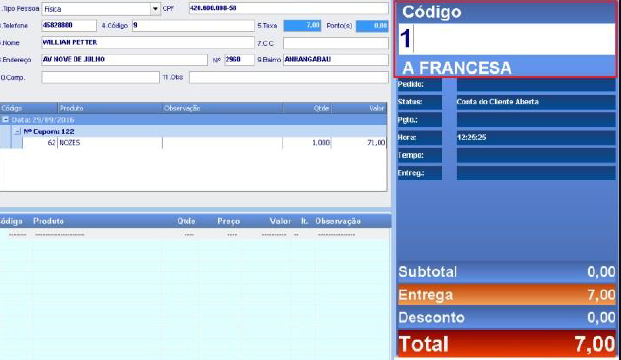Click the red Total 7,00 bar

(x=507, y=344)
